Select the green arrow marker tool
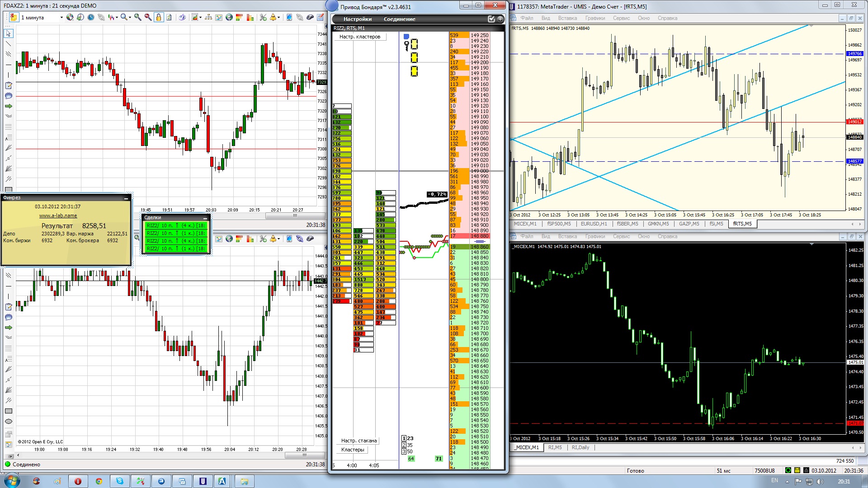The image size is (868, 488). (8, 106)
